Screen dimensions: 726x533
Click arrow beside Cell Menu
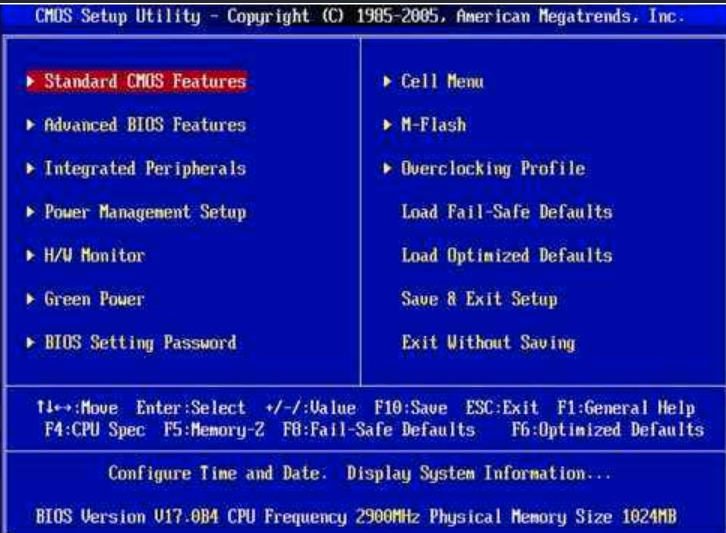click(388, 82)
